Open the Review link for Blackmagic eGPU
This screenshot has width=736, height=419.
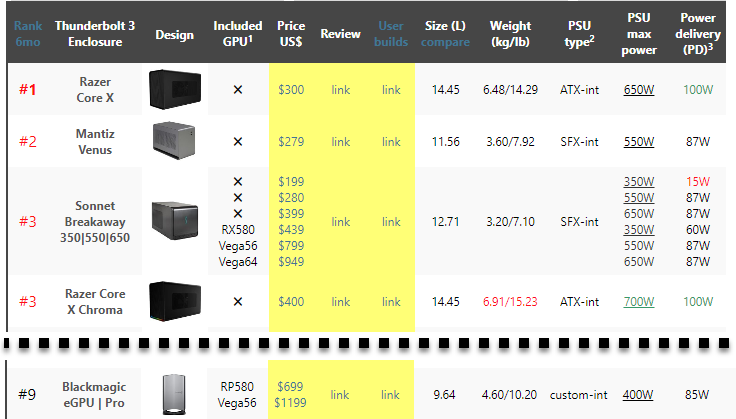click(339, 395)
